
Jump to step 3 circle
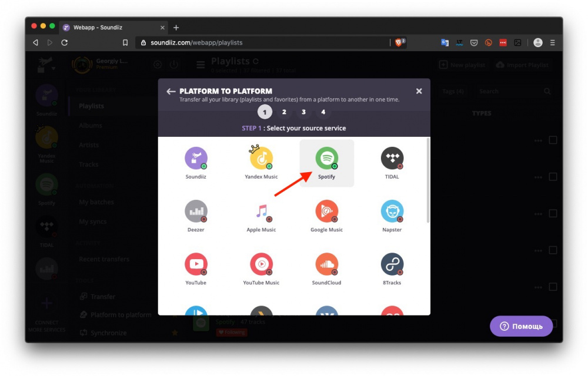(x=304, y=112)
